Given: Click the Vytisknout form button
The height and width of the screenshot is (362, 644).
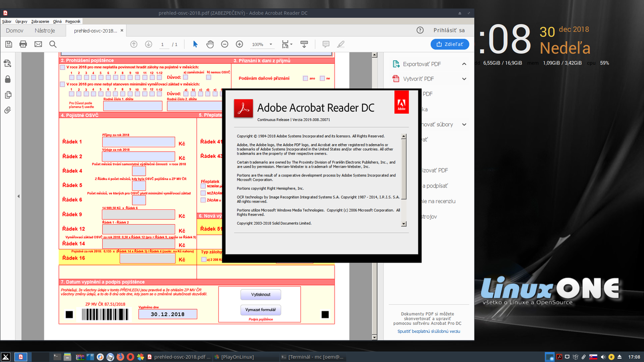Looking at the screenshot, I should click(261, 295).
